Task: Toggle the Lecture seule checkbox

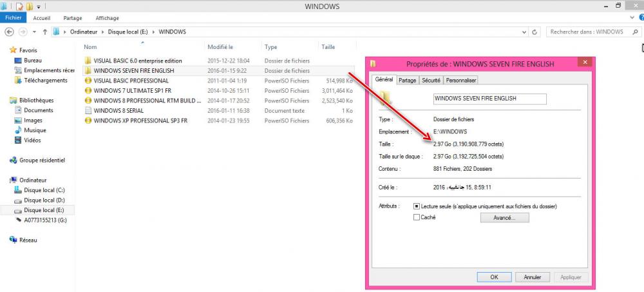Action: coord(417,206)
